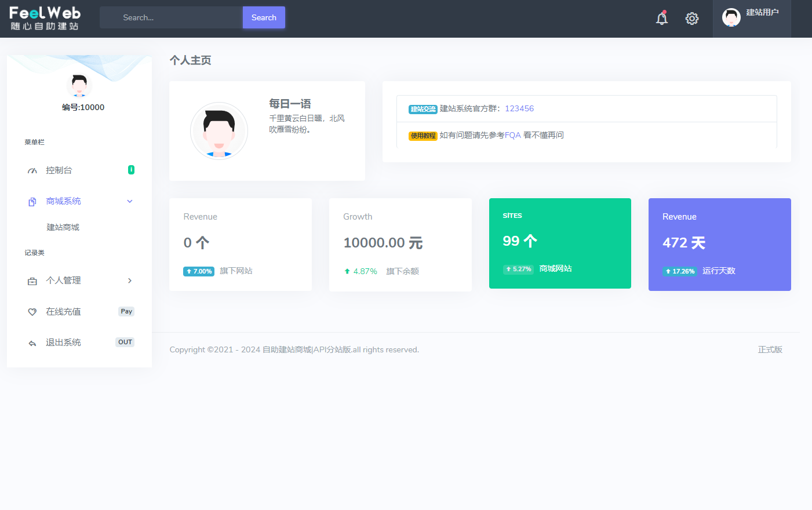Collapse the 商城系统 menu chevron

pyautogui.click(x=130, y=202)
